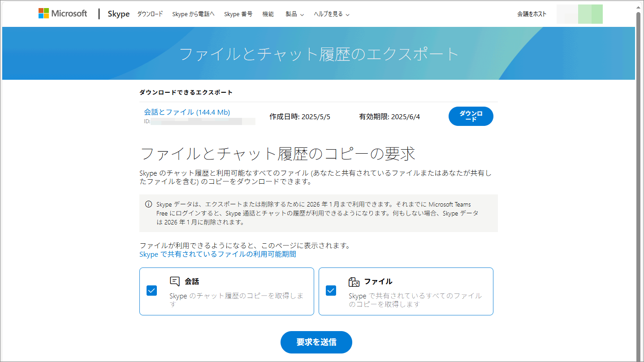Viewport: 644px width, 362px height.
Task: Open Skype で共有されているファイルの利用可能期間 link
Action: click(x=218, y=254)
